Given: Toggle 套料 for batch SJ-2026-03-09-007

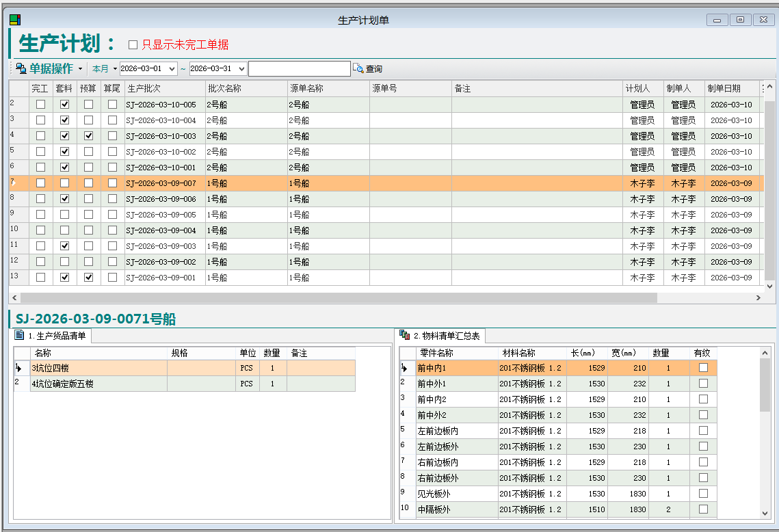Looking at the screenshot, I should coord(65,183).
